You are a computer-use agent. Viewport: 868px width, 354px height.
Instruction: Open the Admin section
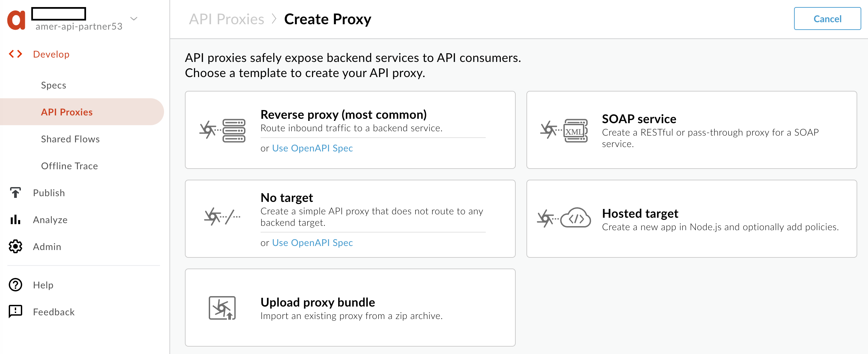[47, 247]
